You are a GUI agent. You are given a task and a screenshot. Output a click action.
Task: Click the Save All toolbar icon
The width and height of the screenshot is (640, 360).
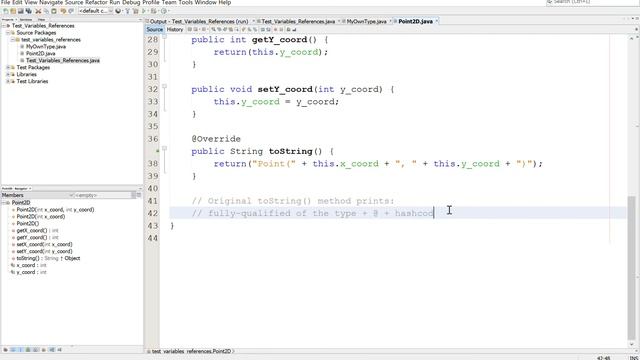[x=29, y=11]
